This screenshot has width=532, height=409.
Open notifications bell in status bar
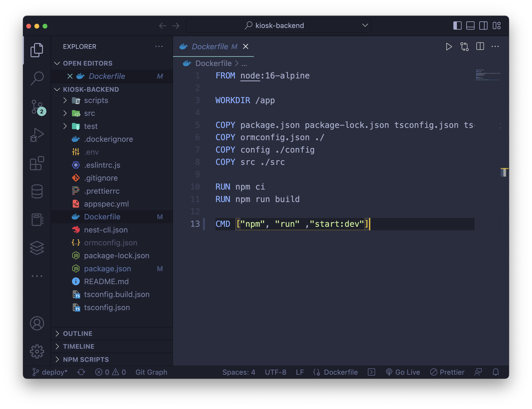[x=496, y=372]
